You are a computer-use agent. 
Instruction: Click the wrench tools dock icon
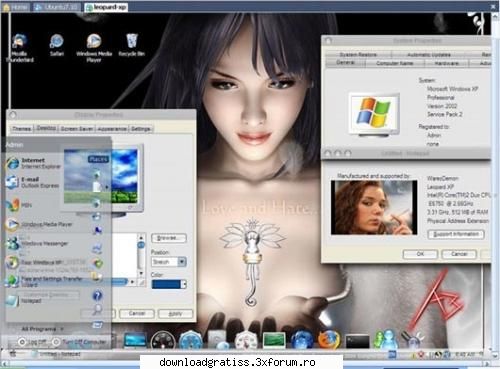tap(413, 340)
